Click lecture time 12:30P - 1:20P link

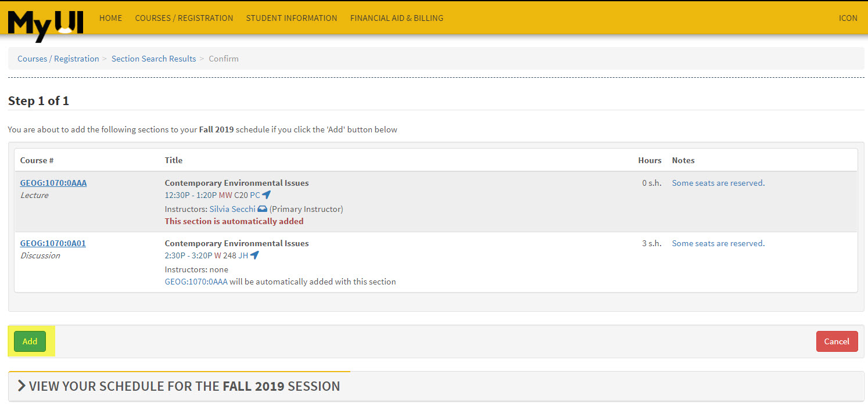[x=191, y=196]
